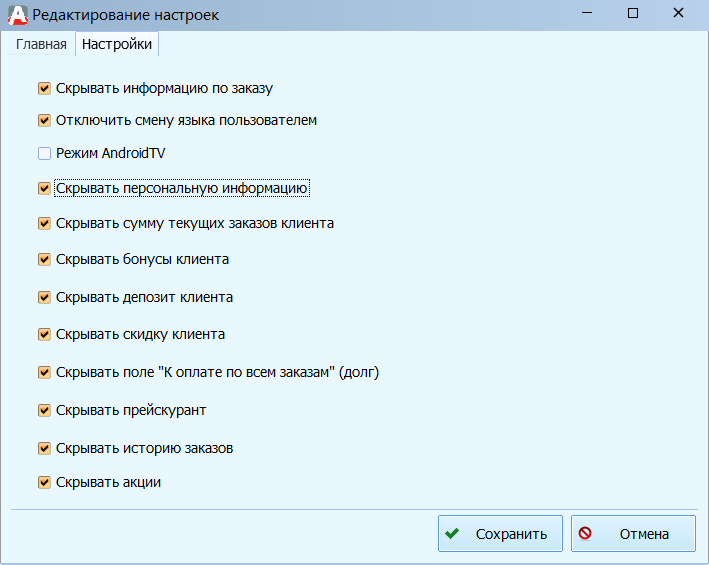The image size is (709, 565).
Task: Uncheck Скрывать информацию по заказу
Action: (44, 88)
